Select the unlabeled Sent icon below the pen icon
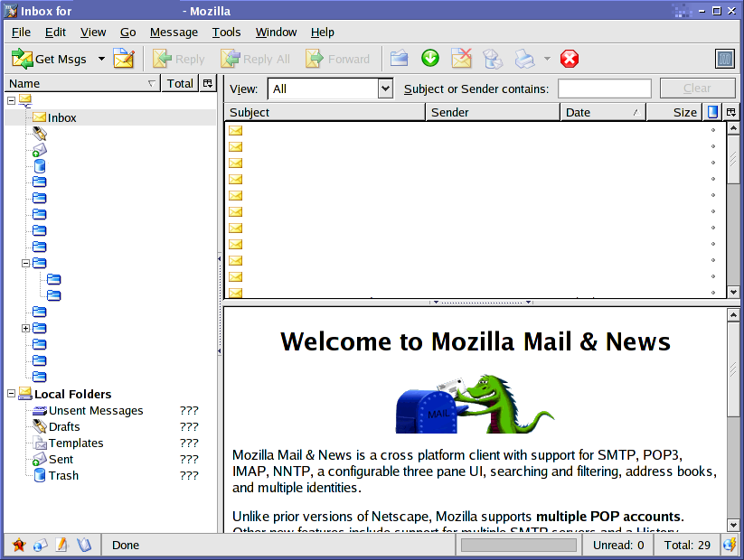Image resolution: width=744 pixels, height=560 pixels. (40, 150)
